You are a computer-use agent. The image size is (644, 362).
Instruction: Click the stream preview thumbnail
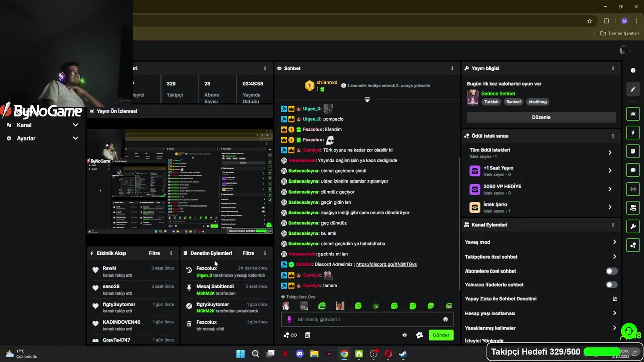180,182
